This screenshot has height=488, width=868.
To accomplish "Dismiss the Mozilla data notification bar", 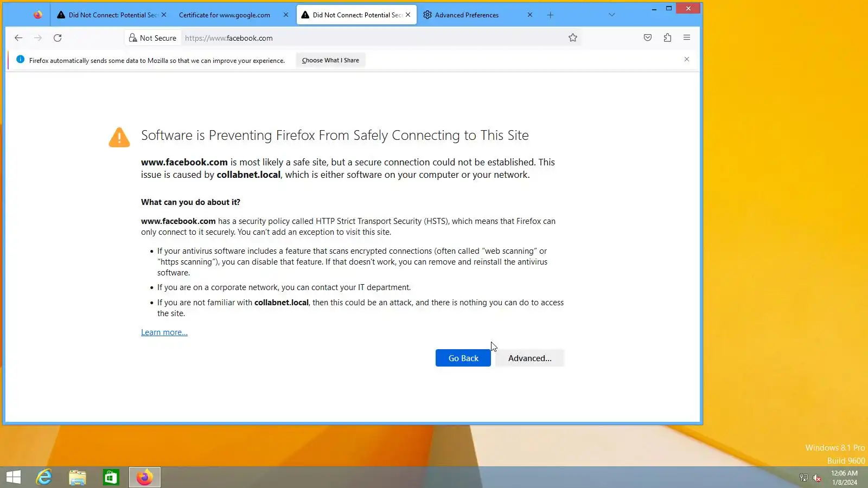I will tap(687, 59).
